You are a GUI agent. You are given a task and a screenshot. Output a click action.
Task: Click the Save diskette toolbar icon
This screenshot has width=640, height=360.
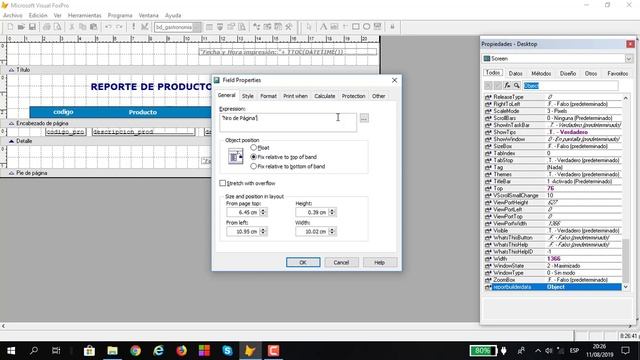[32, 27]
